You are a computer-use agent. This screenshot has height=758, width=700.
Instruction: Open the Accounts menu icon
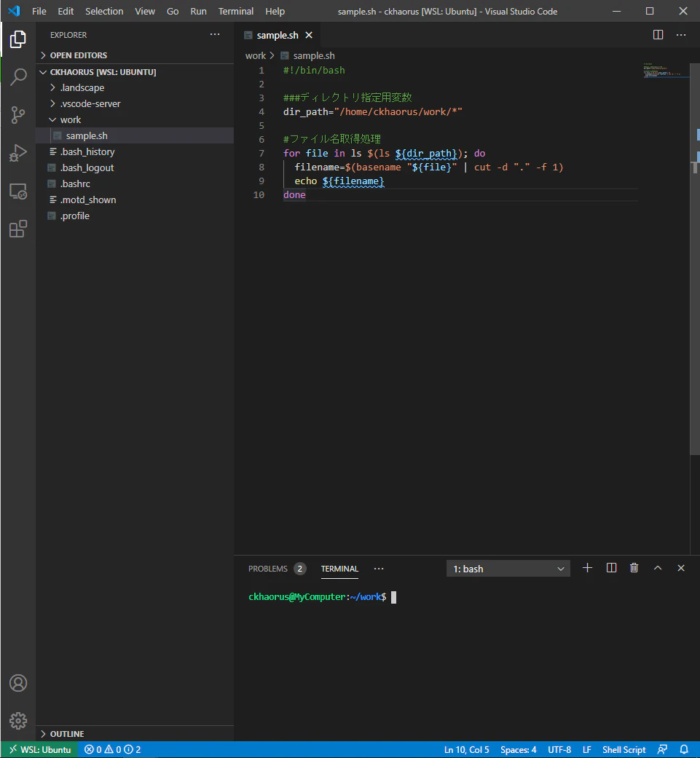pos(18,683)
